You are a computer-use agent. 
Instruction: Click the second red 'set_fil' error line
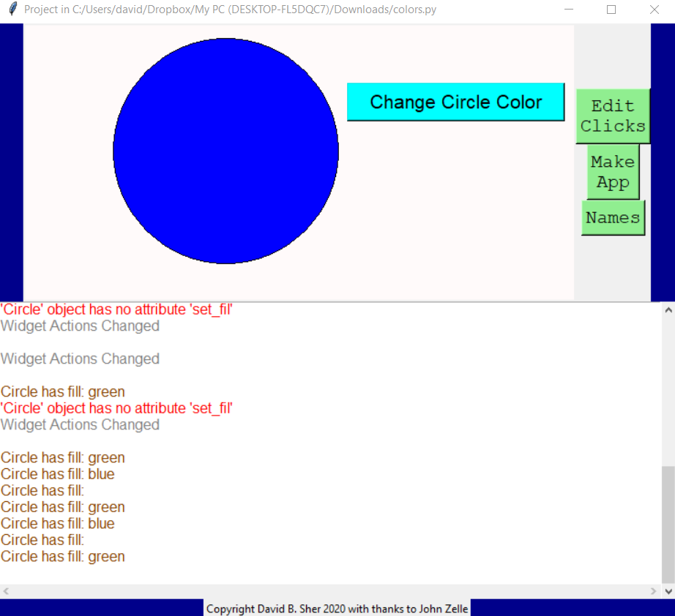coord(116,408)
